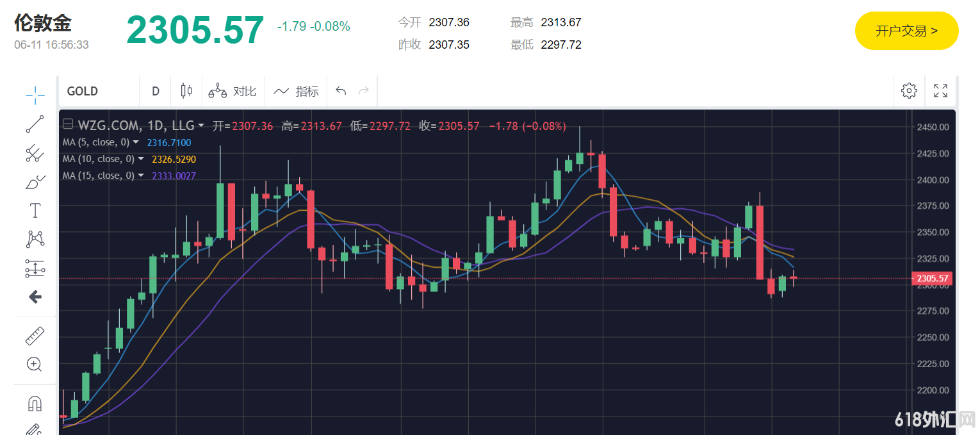Viewport: 980px width, 435px height.
Task: Collapse the indicator legend box
Action: pyautogui.click(x=68, y=126)
